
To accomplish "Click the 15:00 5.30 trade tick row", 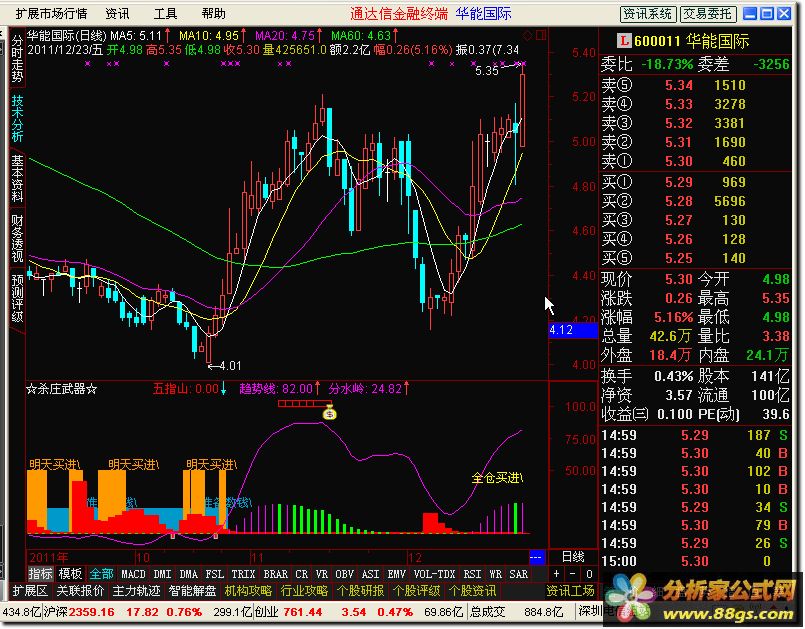I will [x=695, y=561].
